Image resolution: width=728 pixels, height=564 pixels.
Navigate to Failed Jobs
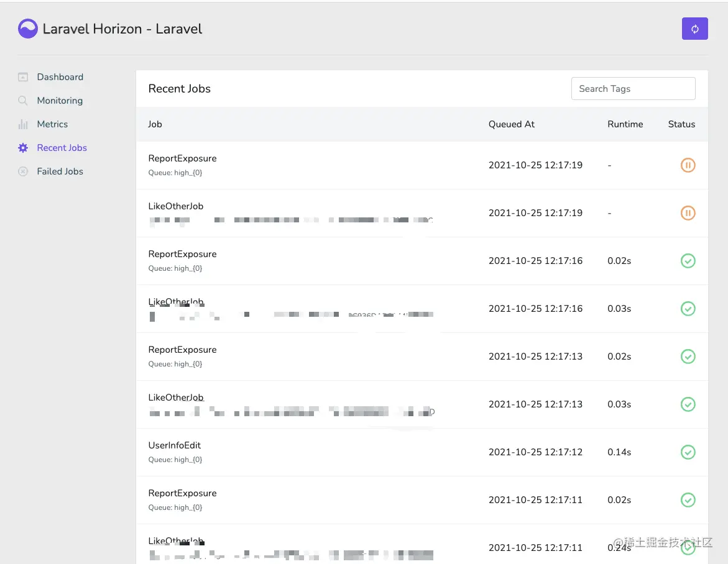60,171
